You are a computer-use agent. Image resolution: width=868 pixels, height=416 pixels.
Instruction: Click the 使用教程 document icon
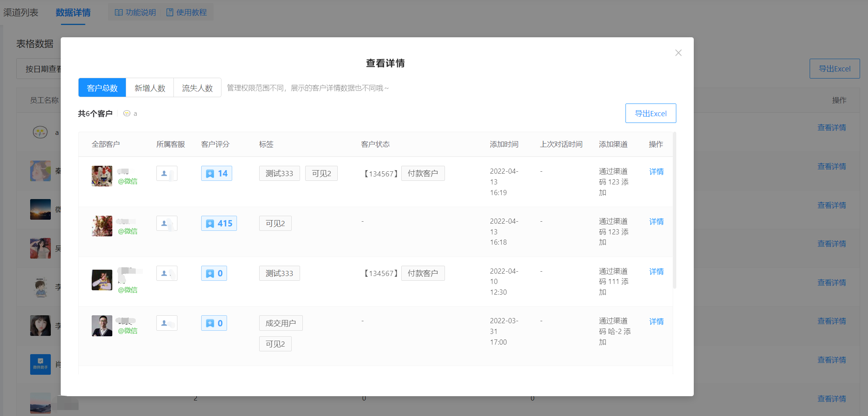tap(170, 12)
